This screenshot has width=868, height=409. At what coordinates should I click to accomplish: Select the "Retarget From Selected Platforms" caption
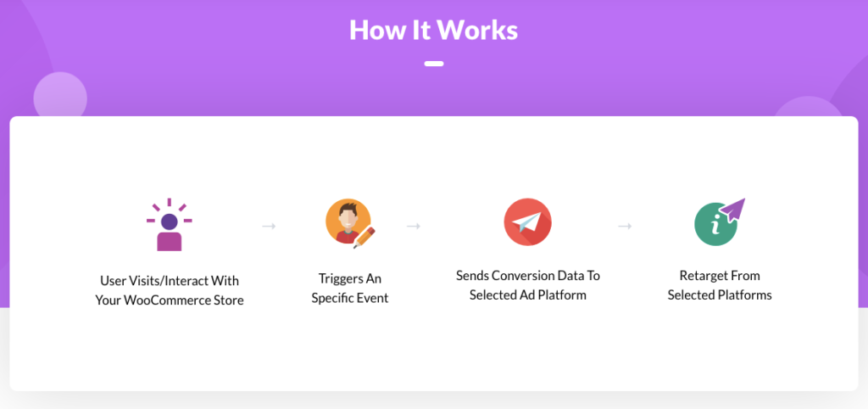pos(720,285)
